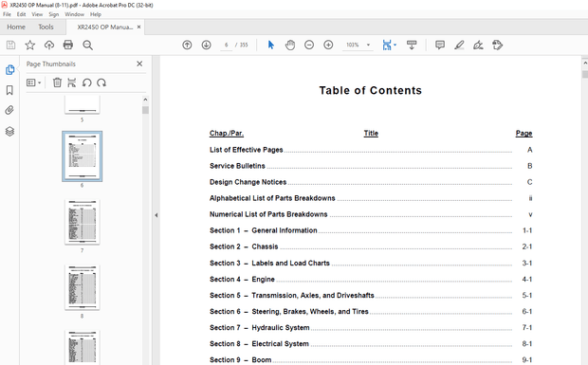Viewport: 588px width, 365px height.
Task: Close the Page Thumbnails panel
Action: (139, 64)
